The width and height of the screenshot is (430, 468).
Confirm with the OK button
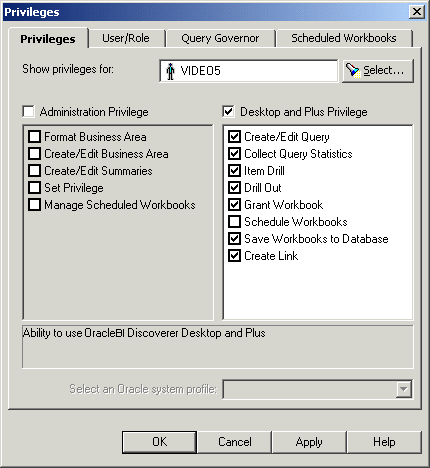[159, 442]
